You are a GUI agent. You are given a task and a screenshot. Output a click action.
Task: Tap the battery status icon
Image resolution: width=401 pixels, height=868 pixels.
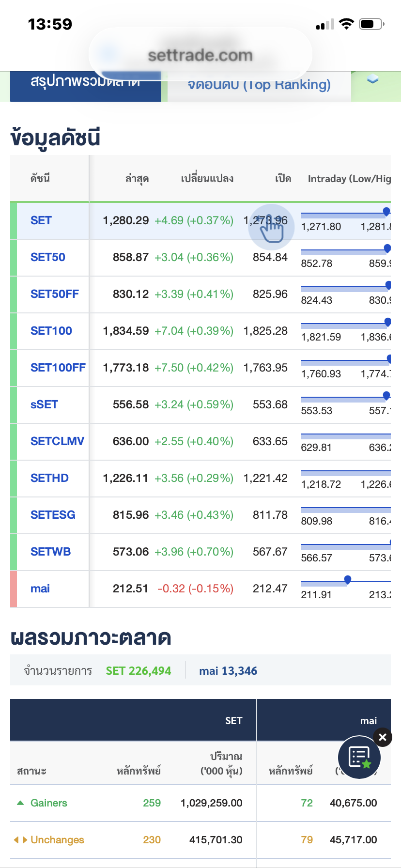371,24
